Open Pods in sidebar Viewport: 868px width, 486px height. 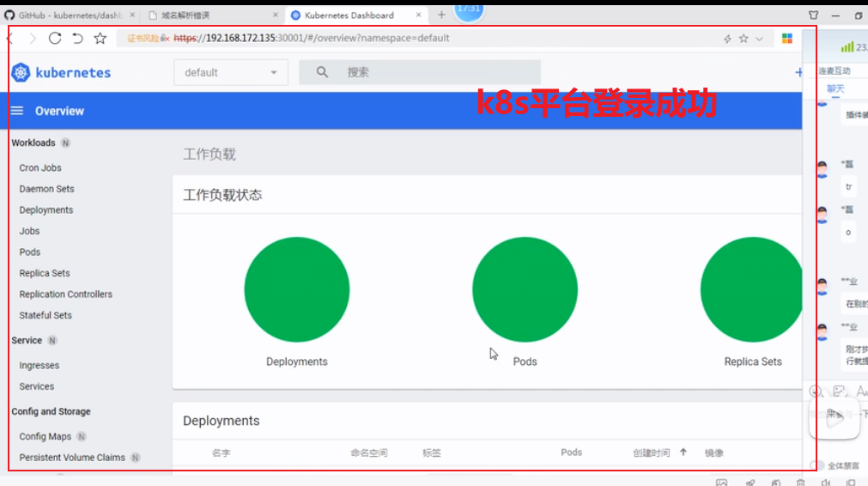(x=30, y=252)
